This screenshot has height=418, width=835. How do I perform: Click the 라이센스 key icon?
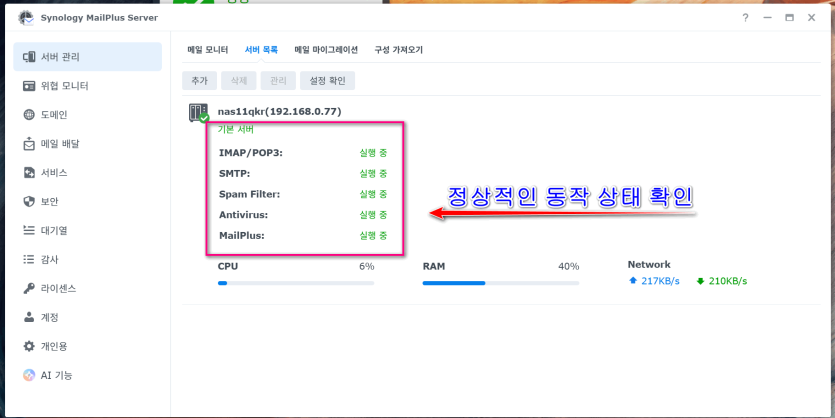pos(29,289)
